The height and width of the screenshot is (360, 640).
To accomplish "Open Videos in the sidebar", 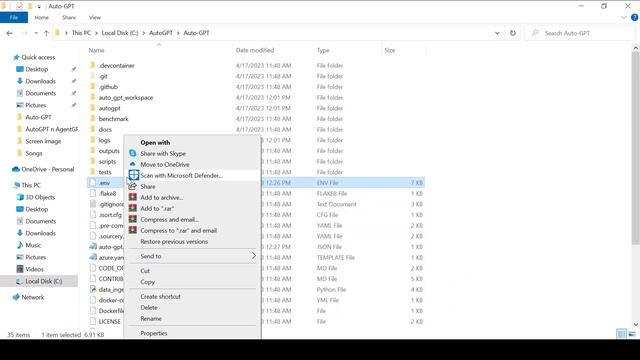I will click(x=34, y=269).
